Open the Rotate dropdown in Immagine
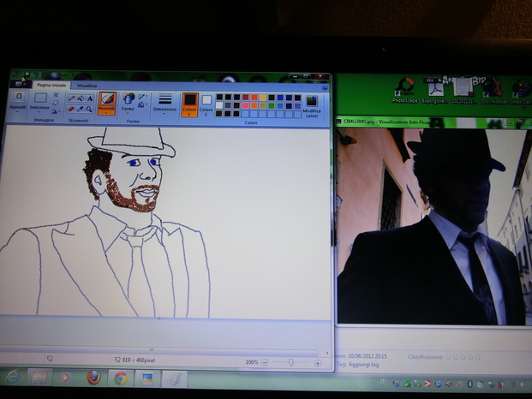 [56, 110]
